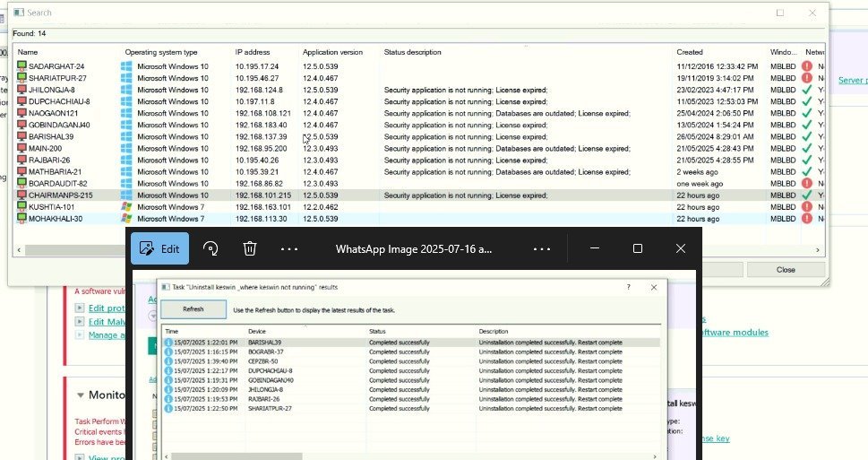Image resolution: width=868 pixels, height=460 pixels.
Task: Click info icon for 1:22:50 PM result
Action: (x=168, y=409)
